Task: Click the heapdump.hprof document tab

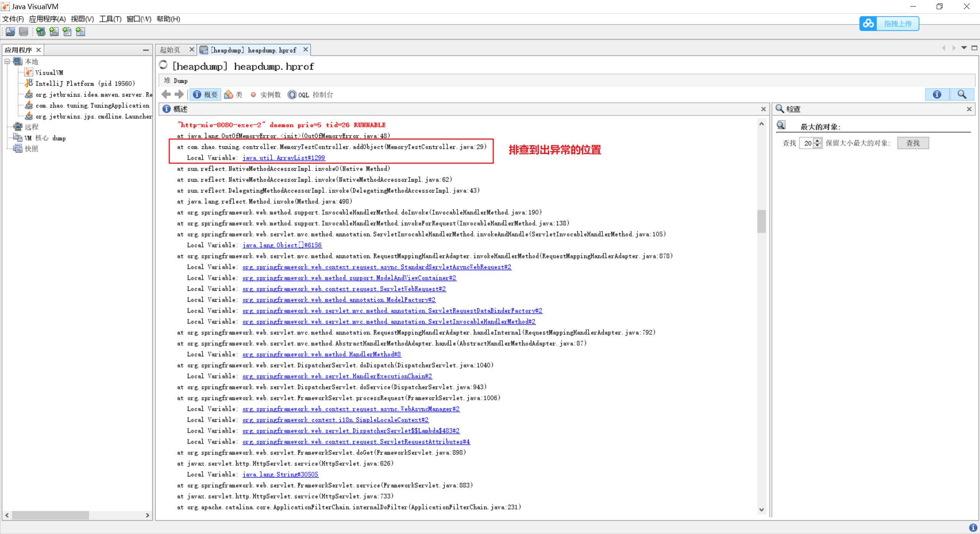Action: pyautogui.click(x=254, y=50)
